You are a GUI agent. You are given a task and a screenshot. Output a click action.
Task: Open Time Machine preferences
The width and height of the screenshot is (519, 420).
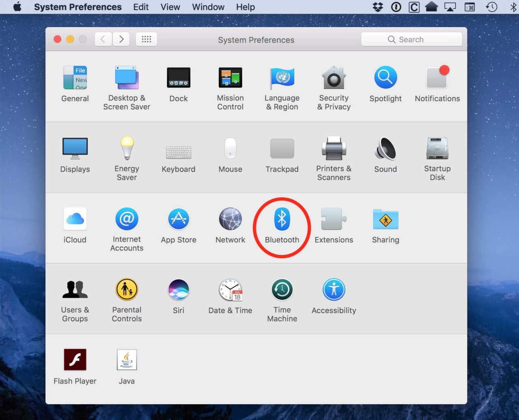click(x=282, y=300)
